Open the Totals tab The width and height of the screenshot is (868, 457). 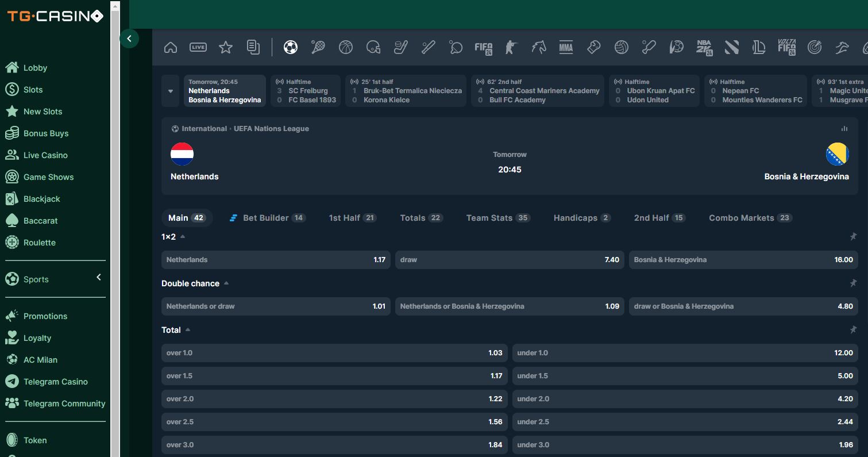click(x=421, y=218)
